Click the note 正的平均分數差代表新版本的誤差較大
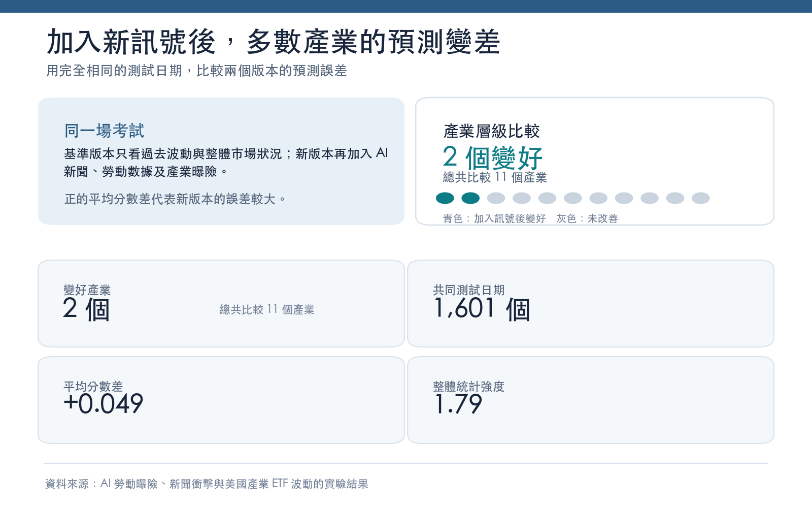812x508 pixels. pyautogui.click(x=175, y=199)
